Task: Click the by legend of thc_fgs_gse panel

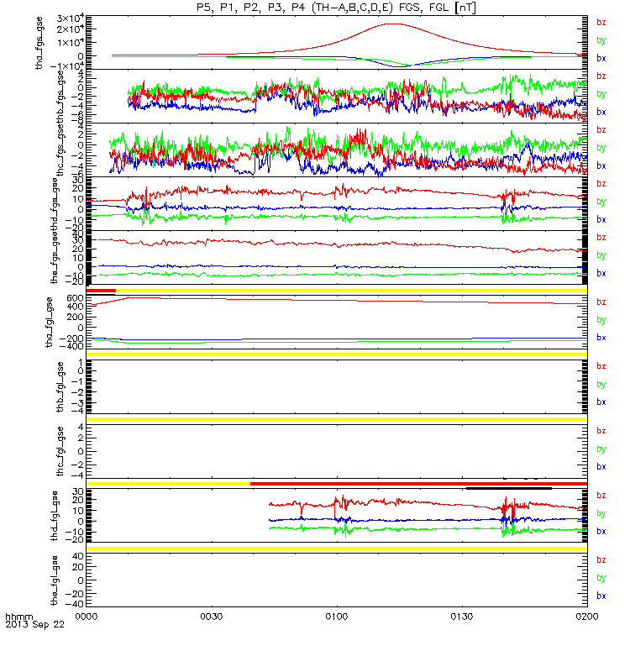Action: click(601, 148)
